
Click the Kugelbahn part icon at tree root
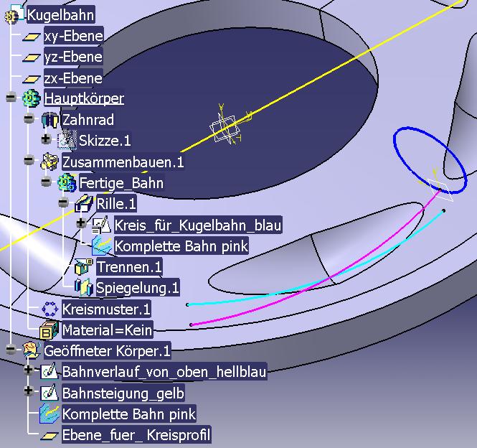(x=14, y=14)
